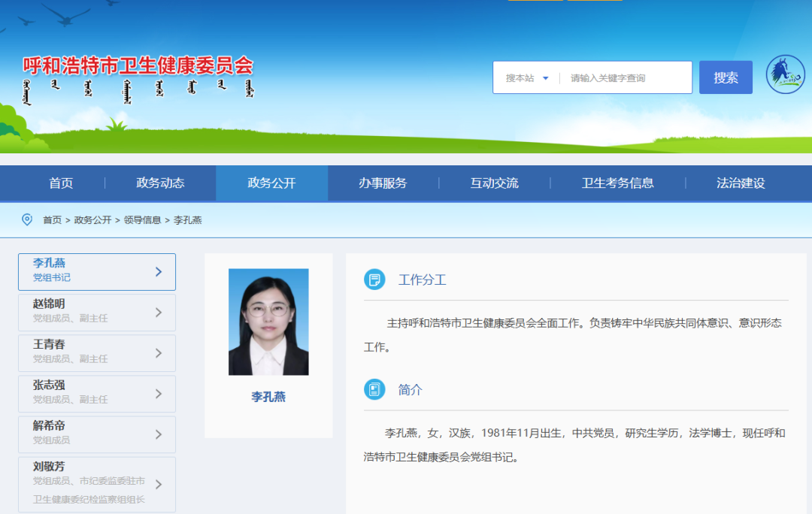
Task: Expand chevron on 解希帝 row
Action: (159, 434)
